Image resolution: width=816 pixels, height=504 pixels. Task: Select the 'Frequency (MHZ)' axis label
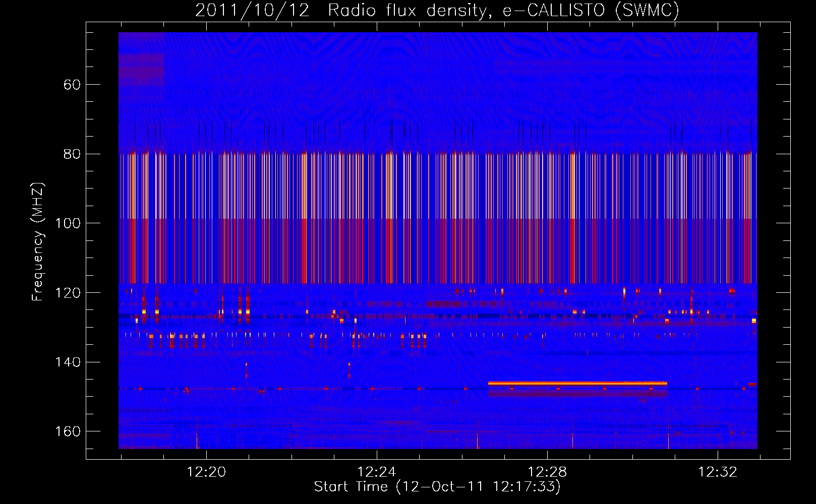pos(38,241)
